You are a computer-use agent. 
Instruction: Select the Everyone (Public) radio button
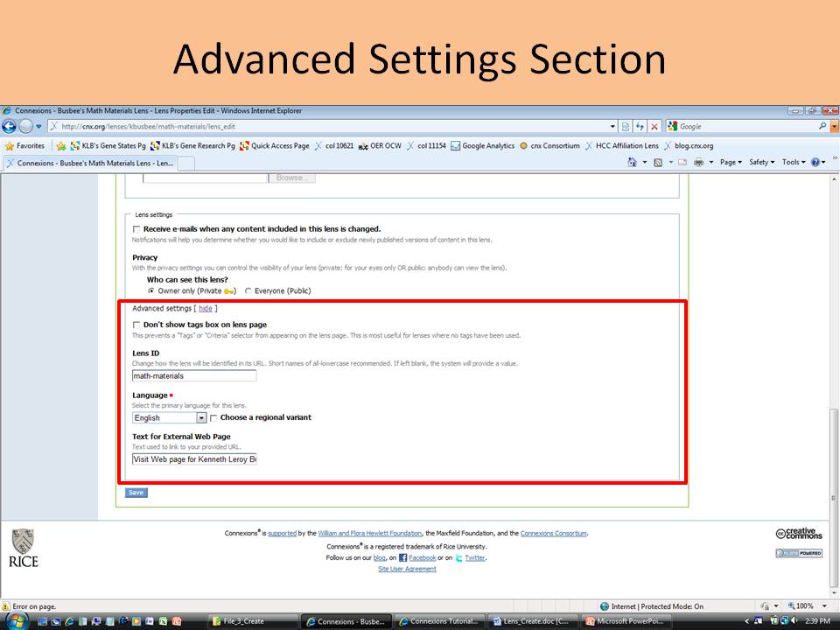point(248,290)
